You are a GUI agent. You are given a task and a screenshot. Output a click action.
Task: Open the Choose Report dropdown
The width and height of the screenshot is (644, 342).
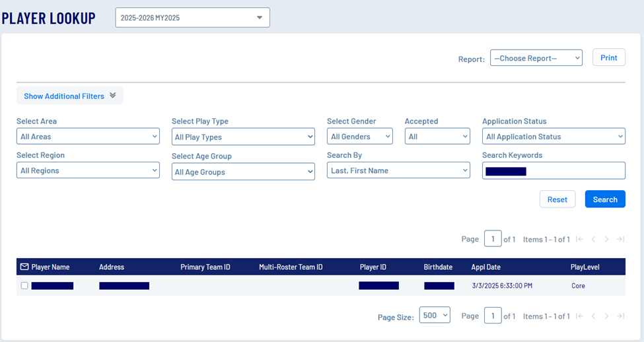(536, 58)
